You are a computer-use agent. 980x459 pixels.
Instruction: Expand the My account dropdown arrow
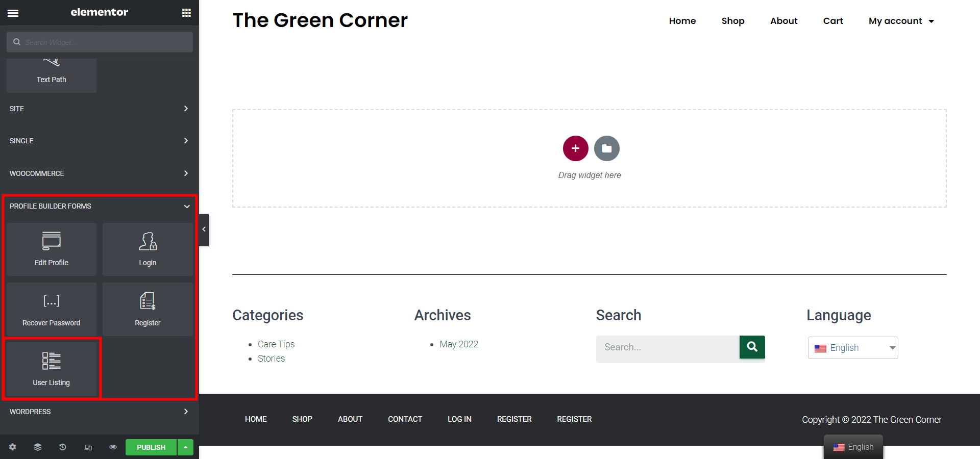[932, 21]
